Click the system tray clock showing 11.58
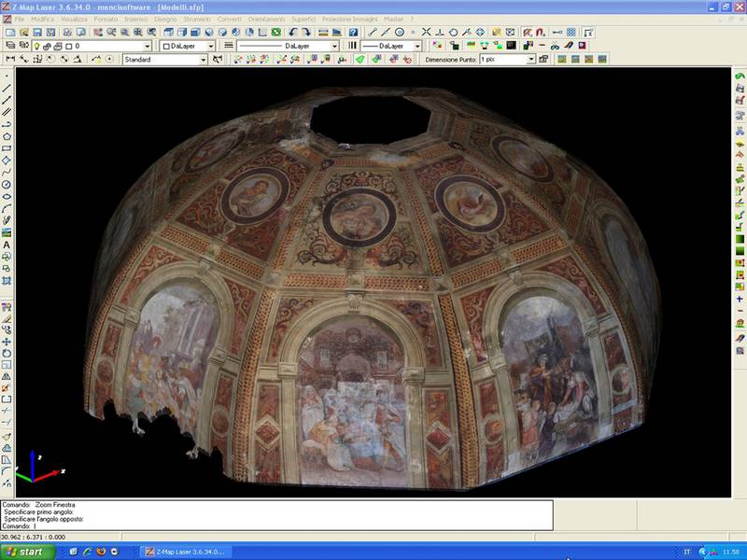 (730, 552)
